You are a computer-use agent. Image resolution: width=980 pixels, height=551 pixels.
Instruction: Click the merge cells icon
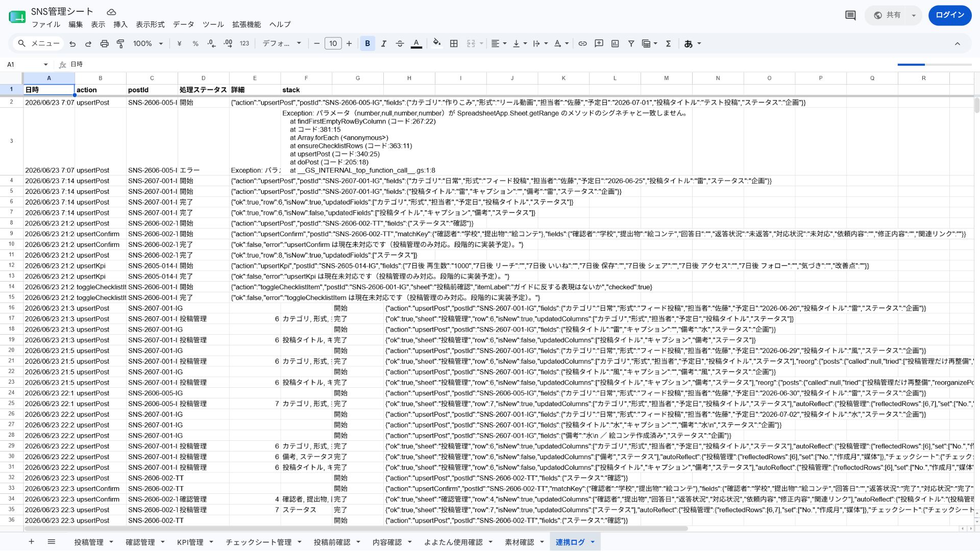coord(471,44)
